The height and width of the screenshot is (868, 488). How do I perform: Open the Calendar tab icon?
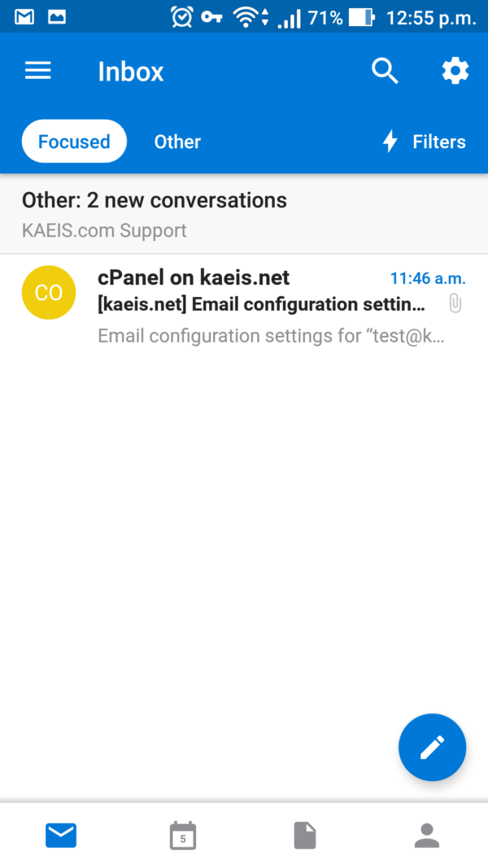click(183, 835)
